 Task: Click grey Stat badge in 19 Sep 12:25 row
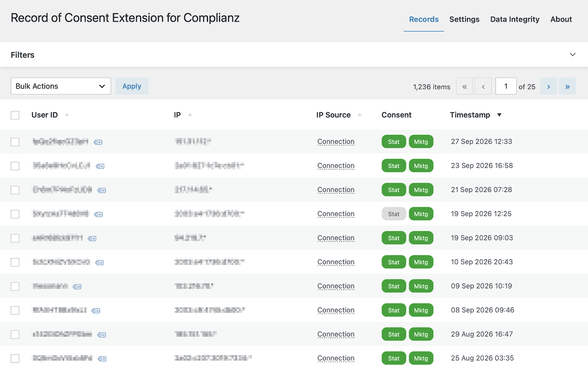pos(394,214)
